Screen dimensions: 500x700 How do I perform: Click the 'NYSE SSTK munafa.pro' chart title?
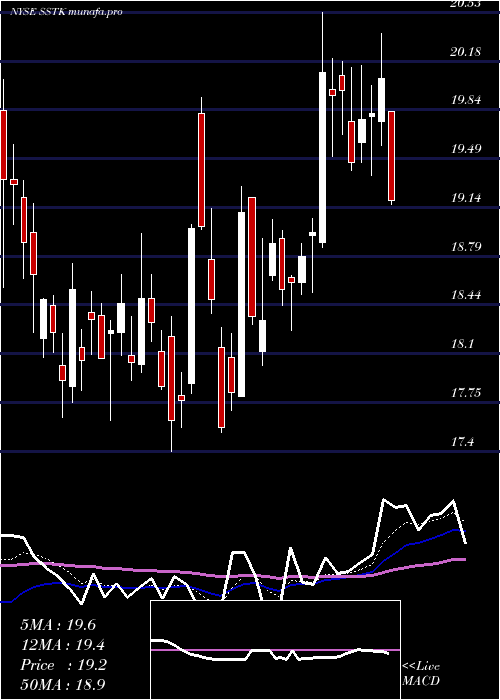[67, 12]
